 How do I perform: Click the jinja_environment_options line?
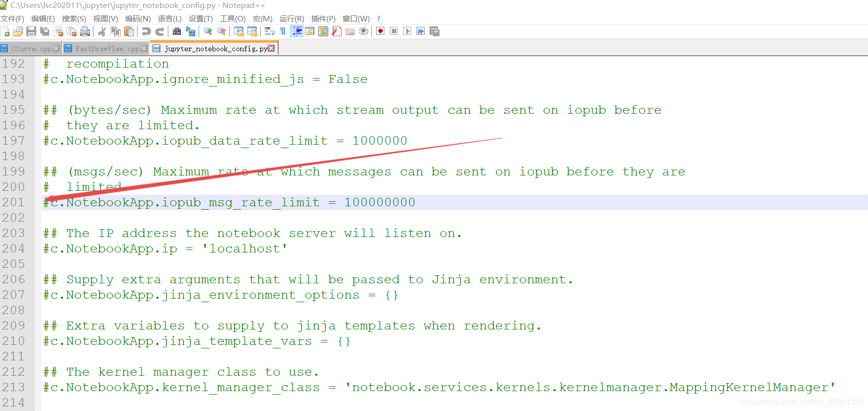pyautogui.click(x=220, y=295)
